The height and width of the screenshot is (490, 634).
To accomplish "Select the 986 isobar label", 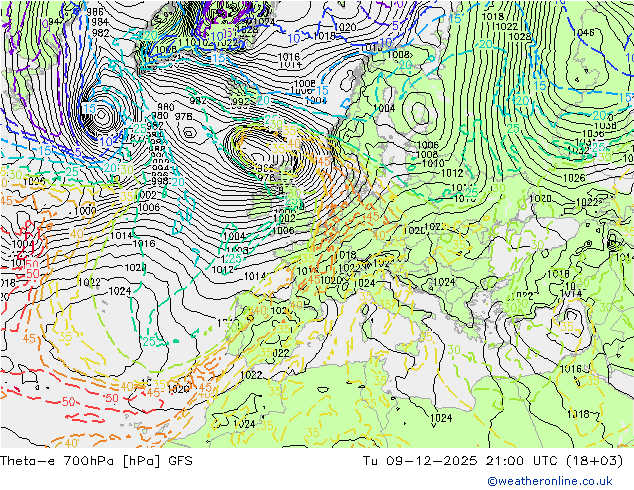I will (x=95, y=12).
